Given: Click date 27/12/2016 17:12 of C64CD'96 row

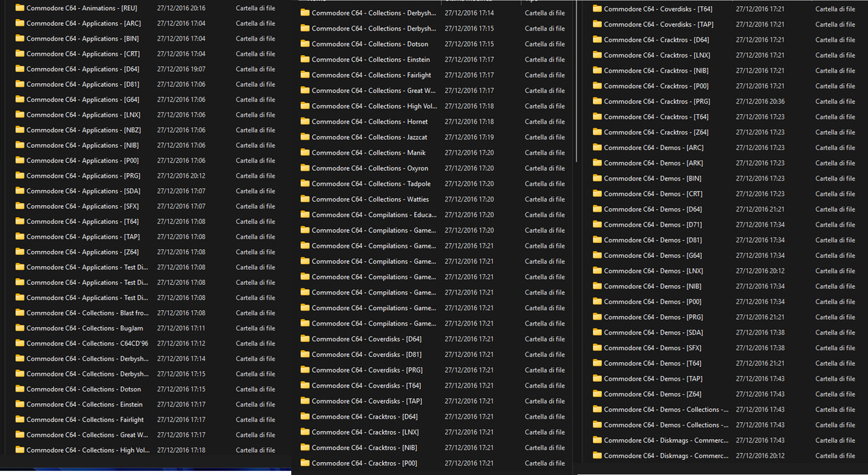Looking at the screenshot, I should pyautogui.click(x=181, y=343).
